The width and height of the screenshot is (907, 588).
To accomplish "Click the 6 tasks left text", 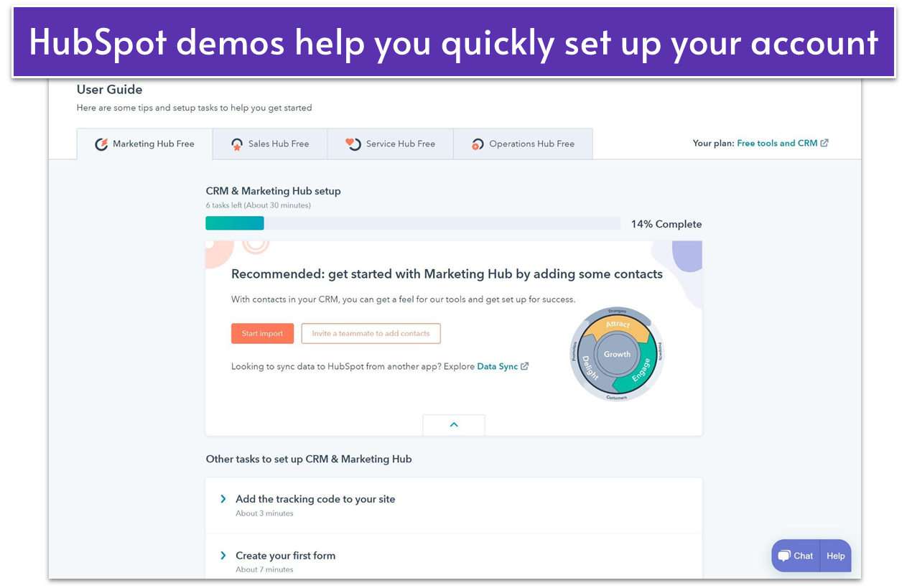I will tap(258, 205).
